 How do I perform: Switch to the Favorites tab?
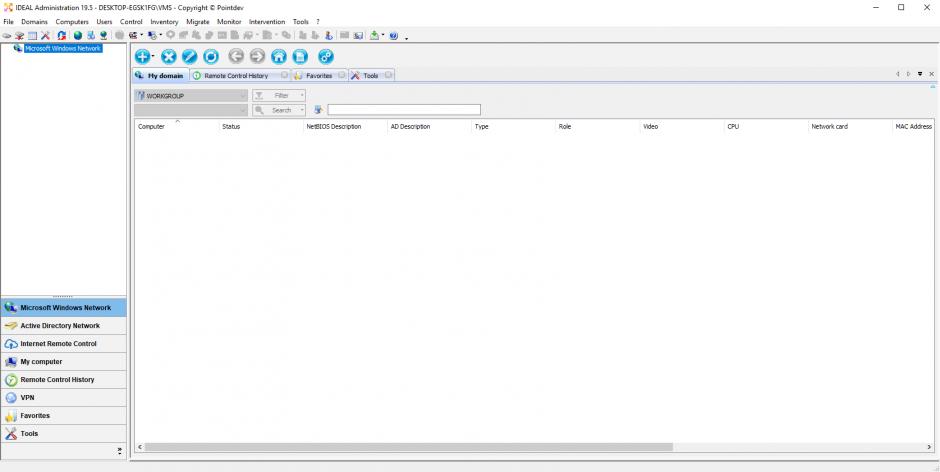click(319, 76)
